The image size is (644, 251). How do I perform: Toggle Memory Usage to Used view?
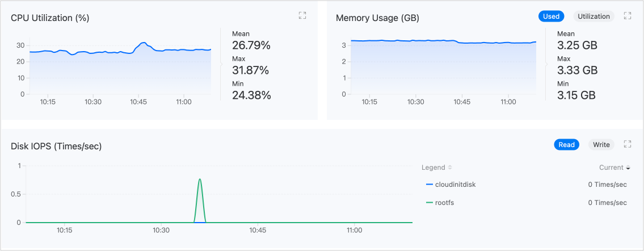coord(551,16)
